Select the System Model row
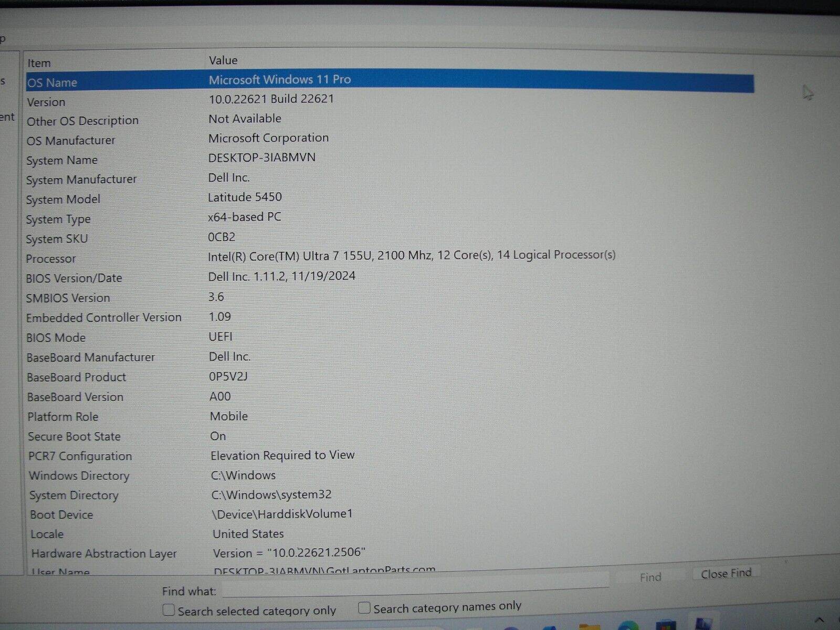Image resolution: width=840 pixels, height=630 pixels. (63, 199)
